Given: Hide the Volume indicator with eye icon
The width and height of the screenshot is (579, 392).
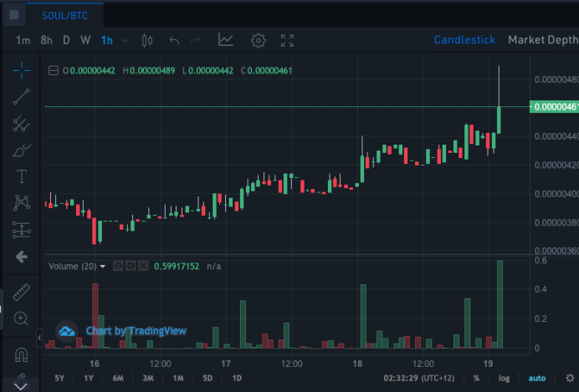Looking at the screenshot, I should click(x=118, y=266).
